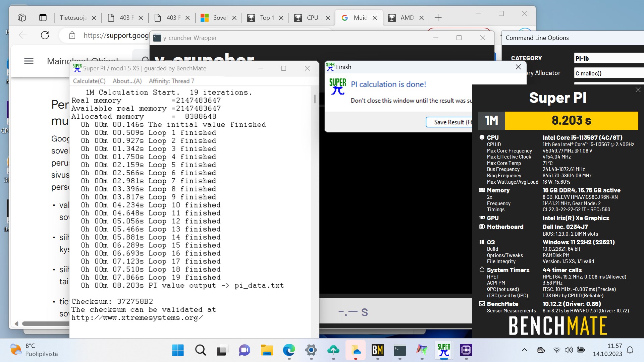Open green cloud upload app on taskbar

(x=333, y=350)
